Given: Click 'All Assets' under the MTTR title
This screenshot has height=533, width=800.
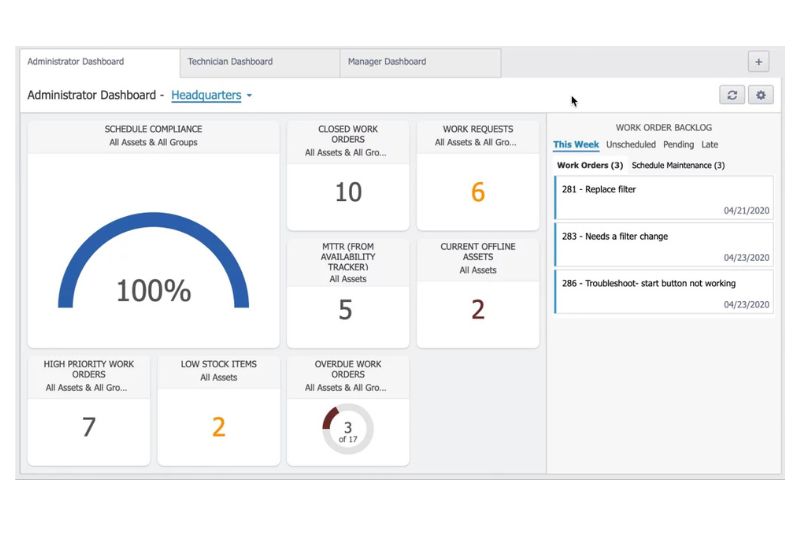Looking at the screenshot, I should point(348,279).
